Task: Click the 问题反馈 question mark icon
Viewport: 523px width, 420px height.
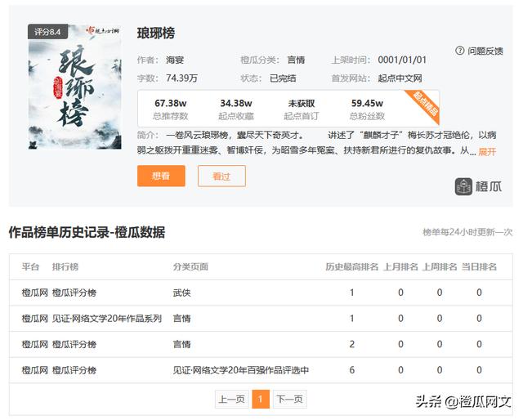Action: pyautogui.click(x=459, y=51)
